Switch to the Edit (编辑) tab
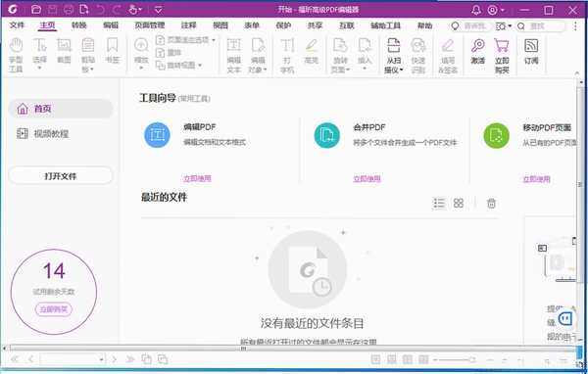588x374 pixels. [x=111, y=25]
